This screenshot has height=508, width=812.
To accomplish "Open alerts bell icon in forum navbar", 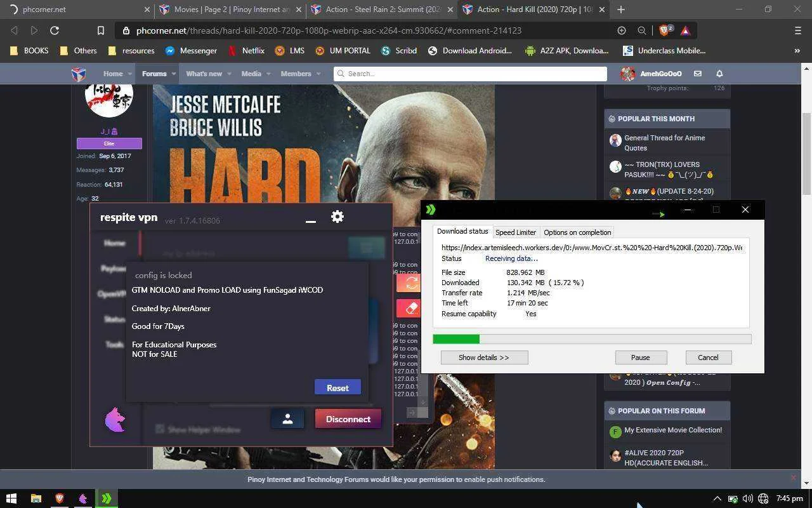I will pos(719,74).
